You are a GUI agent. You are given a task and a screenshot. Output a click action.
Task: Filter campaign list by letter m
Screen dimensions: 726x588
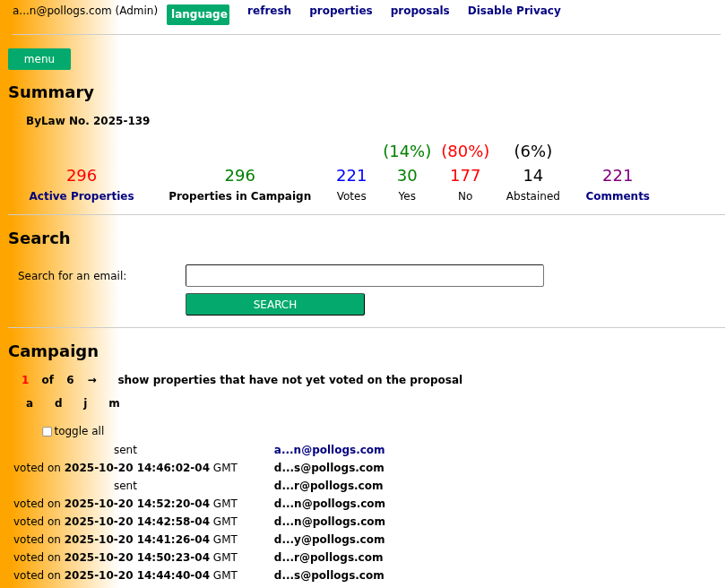pyautogui.click(x=113, y=402)
